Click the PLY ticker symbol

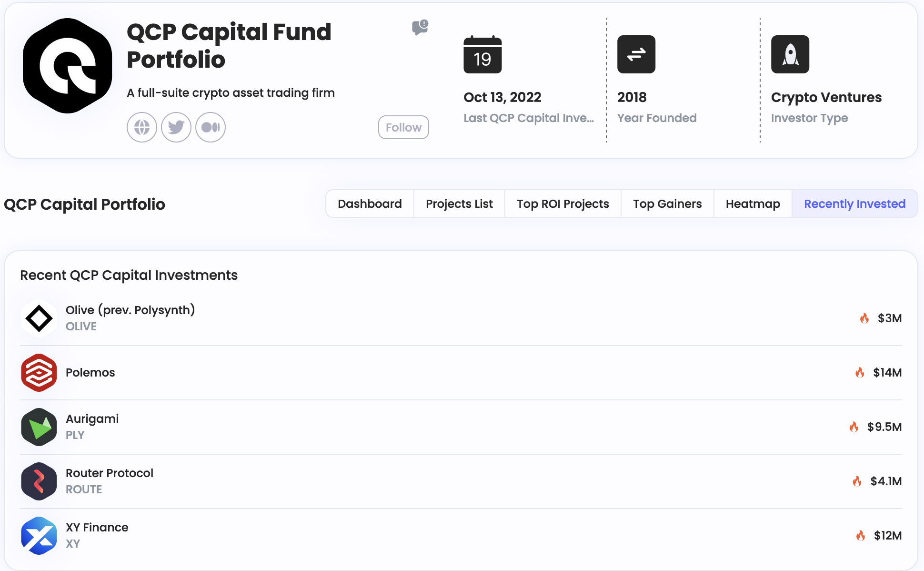click(x=75, y=435)
